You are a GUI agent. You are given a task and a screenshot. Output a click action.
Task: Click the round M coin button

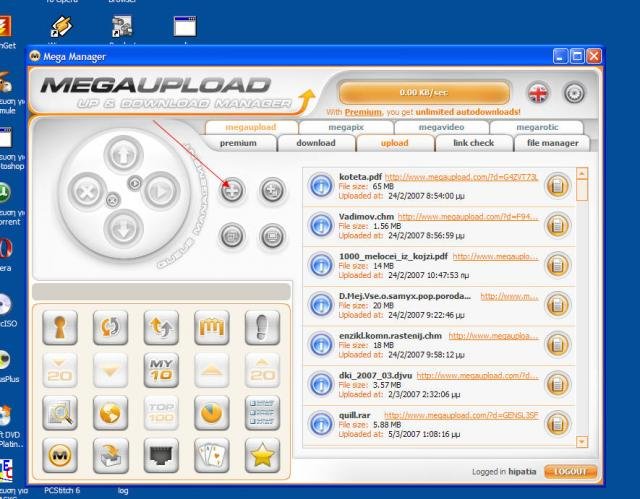tap(60, 455)
